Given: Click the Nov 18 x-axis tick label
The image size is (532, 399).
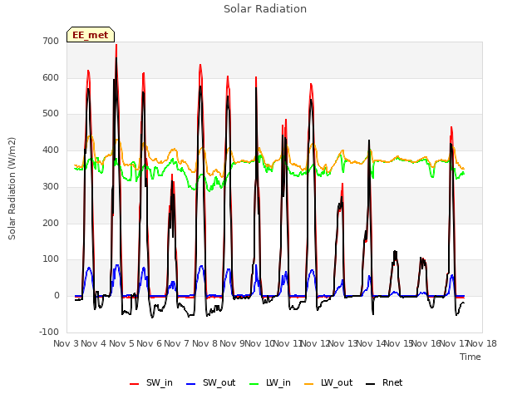Looking at the screenshot, I should click(x=482, y=343).
